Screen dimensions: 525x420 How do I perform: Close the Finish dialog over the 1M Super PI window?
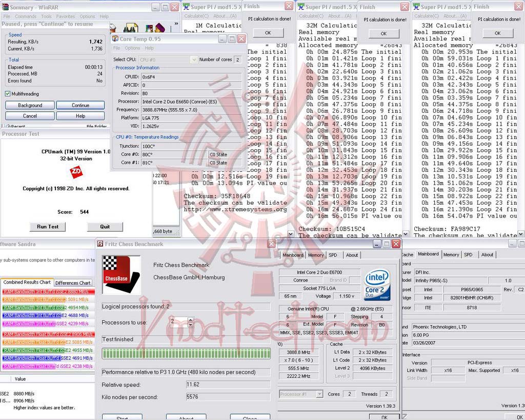pyautogui.click(x=289, y=6)
